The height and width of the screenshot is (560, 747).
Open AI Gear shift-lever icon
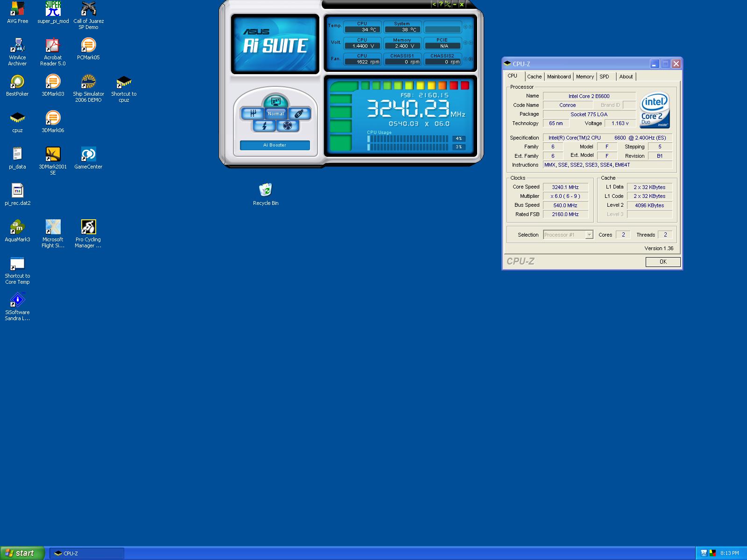[253, 113]
